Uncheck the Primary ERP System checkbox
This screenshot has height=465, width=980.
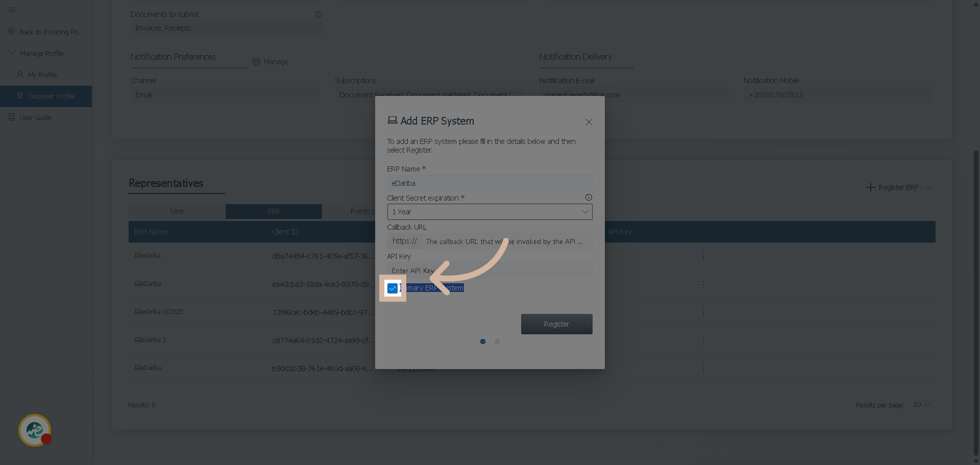pyautogui.click(x=392, y=288)
